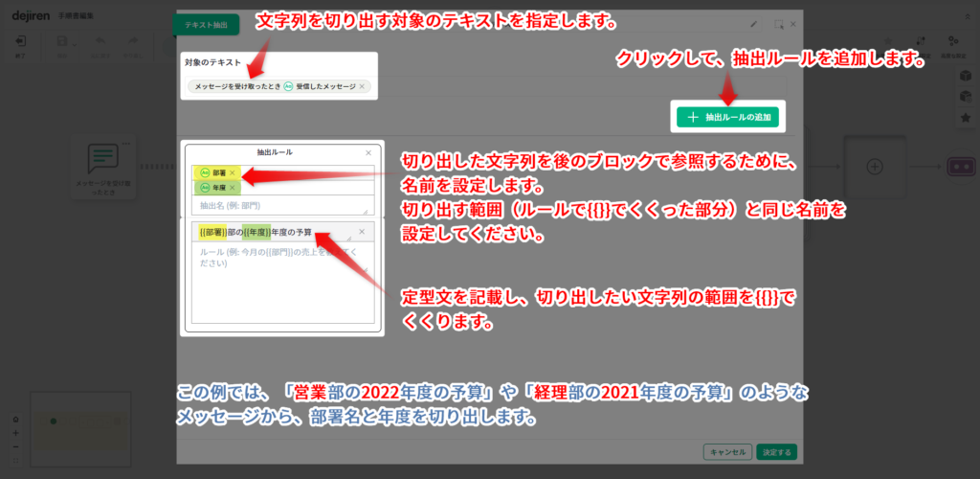The image size is (980, 479).
Task: Close the 抽出ルール card
Action: tap(368, 152)
